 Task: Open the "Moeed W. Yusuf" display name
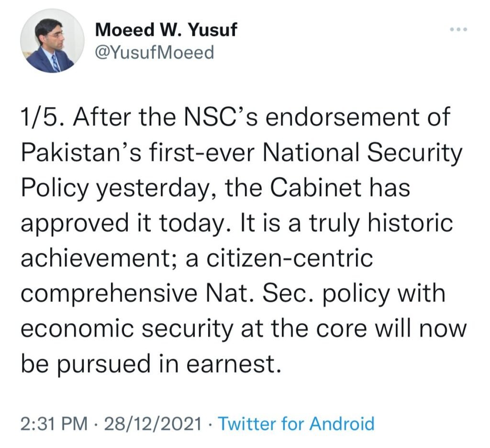coord(166,32)
